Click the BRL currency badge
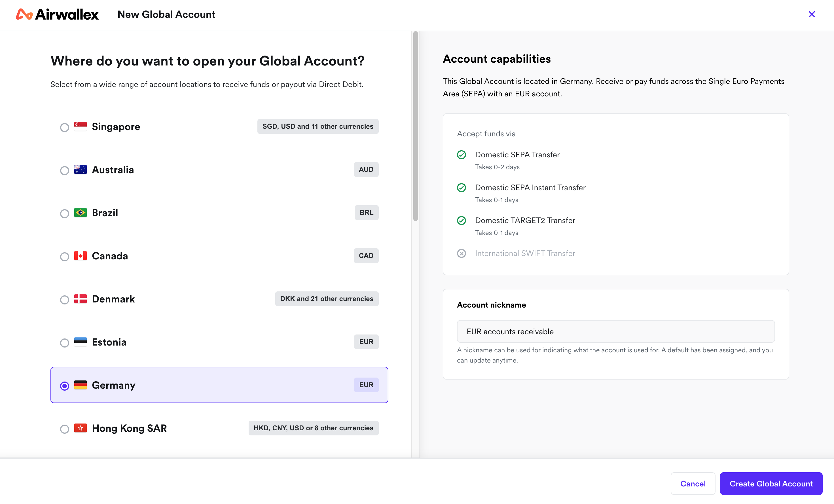The image size is (834, 504). pyautogui.click(x=366, y=213)
